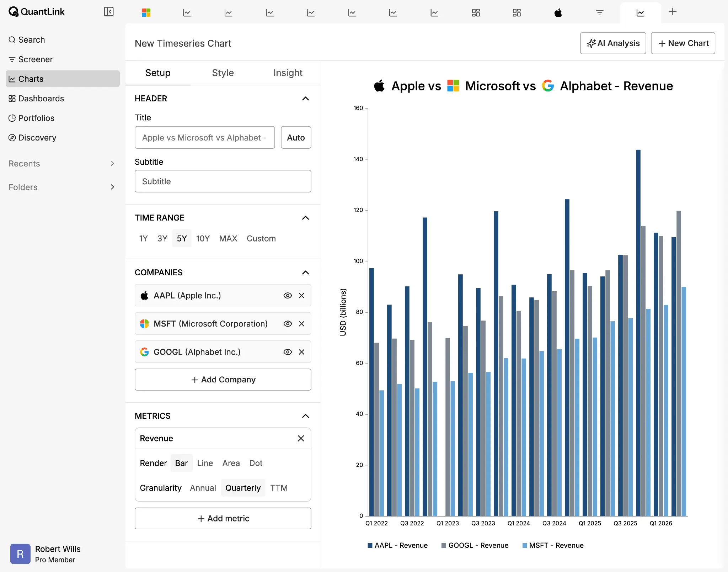728x572 pixels.
Task: Click MSFT - Revenue legend swatch
Action: pyautogui.click(x=525, y=546)
